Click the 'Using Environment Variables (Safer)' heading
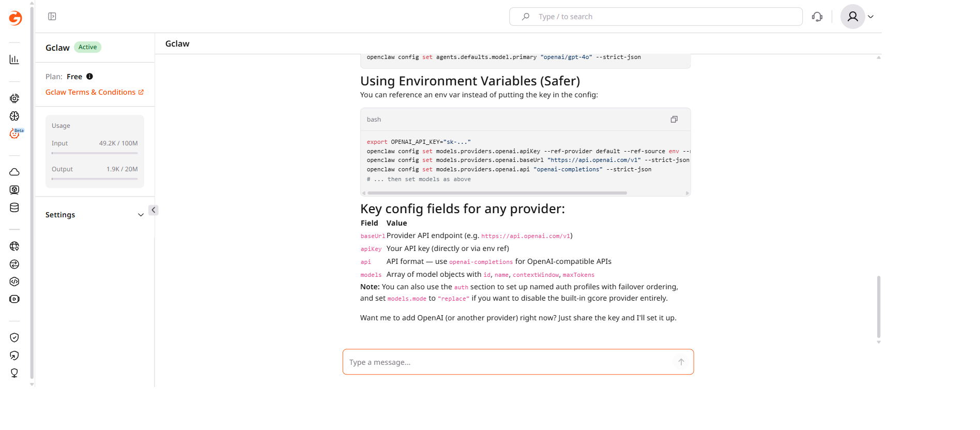Image resolution: width=980 pixels, height=430 pixels. click(x=470, y=81)
